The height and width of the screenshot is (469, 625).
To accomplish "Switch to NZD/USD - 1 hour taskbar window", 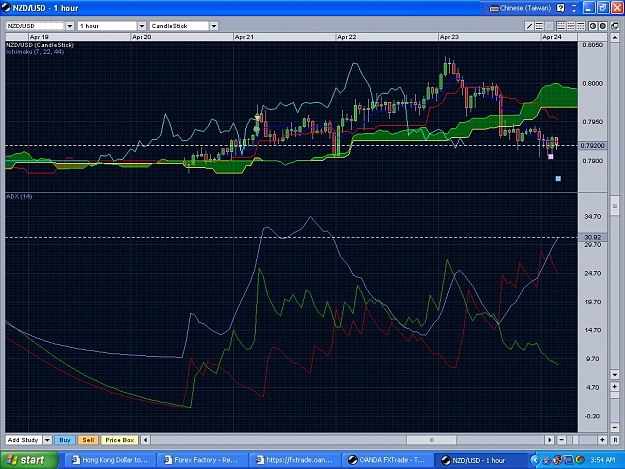I will pos(479,460).
